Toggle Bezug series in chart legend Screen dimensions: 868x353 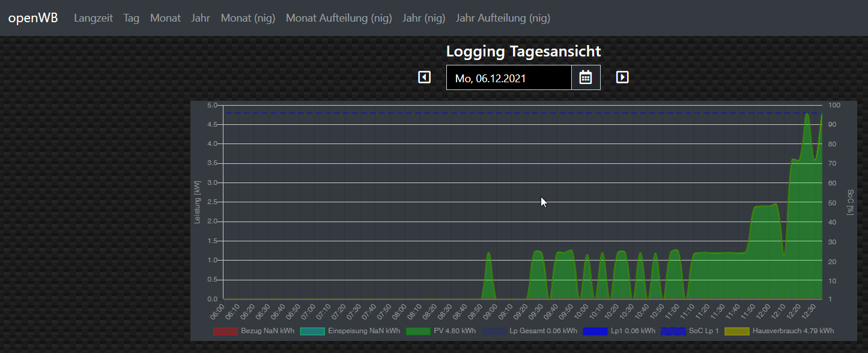pyautogui.click(x=254, y=331)
